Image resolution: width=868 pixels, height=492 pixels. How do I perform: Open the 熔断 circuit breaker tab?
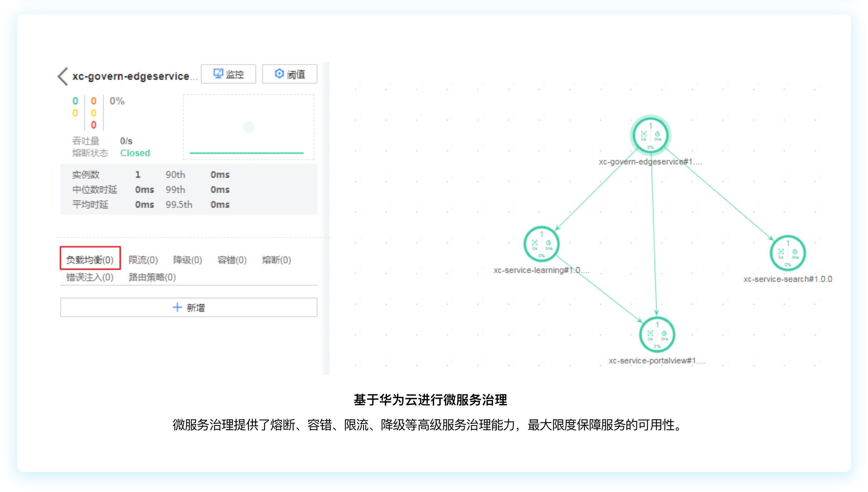pos(276,260)
